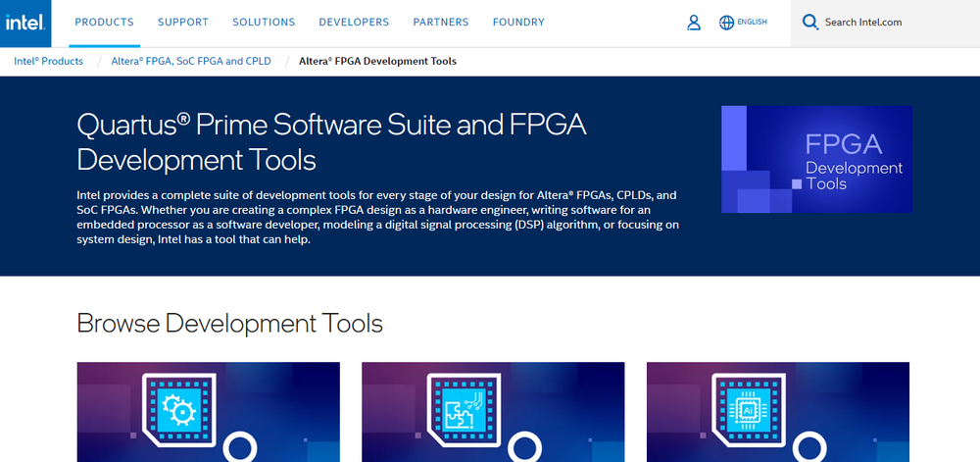Image resolution: width=980 pixels, height=462 pixels.
Task: Click the globe language icon
Action: click(726, 24)
